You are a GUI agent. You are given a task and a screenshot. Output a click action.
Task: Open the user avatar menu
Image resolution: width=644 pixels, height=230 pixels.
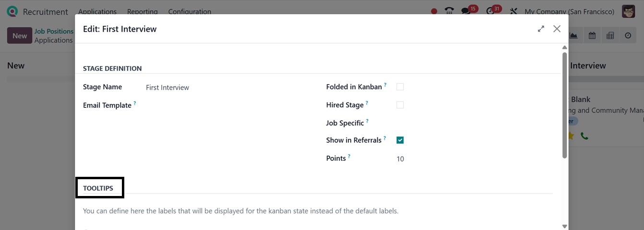tap(628, 11)
